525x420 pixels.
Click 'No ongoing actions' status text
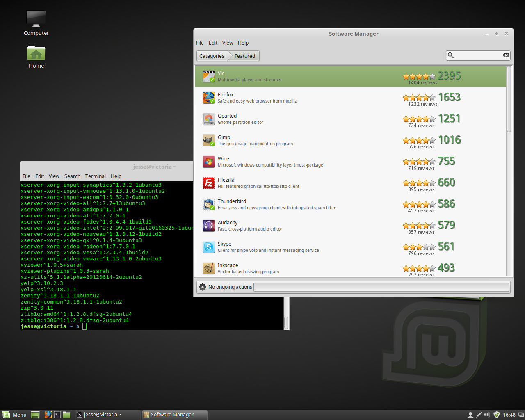click(x=230, y=287)
